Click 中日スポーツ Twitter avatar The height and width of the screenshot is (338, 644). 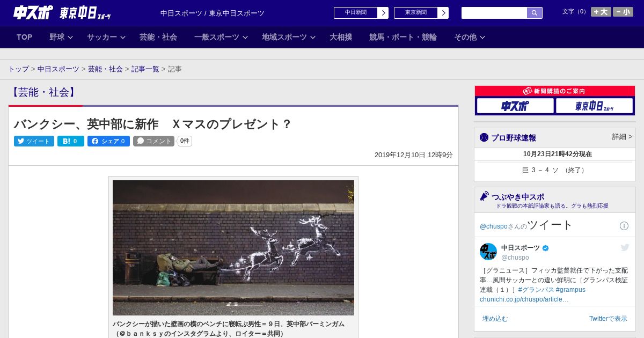[488, 252]
